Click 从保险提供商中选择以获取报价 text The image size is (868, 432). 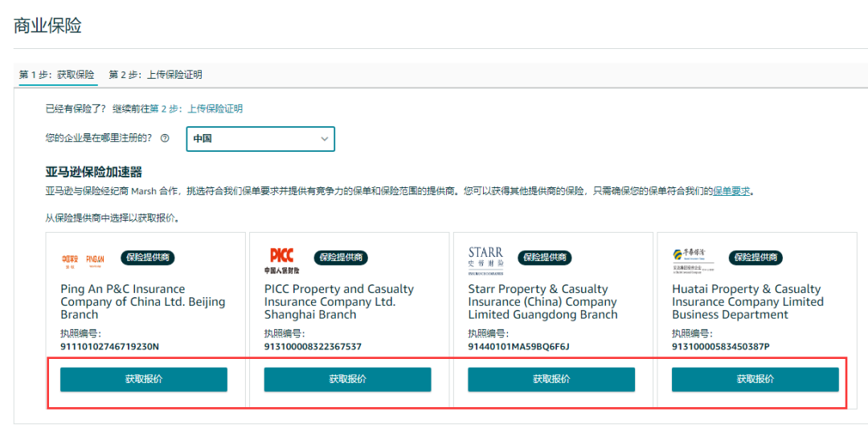tap(112, 218)
